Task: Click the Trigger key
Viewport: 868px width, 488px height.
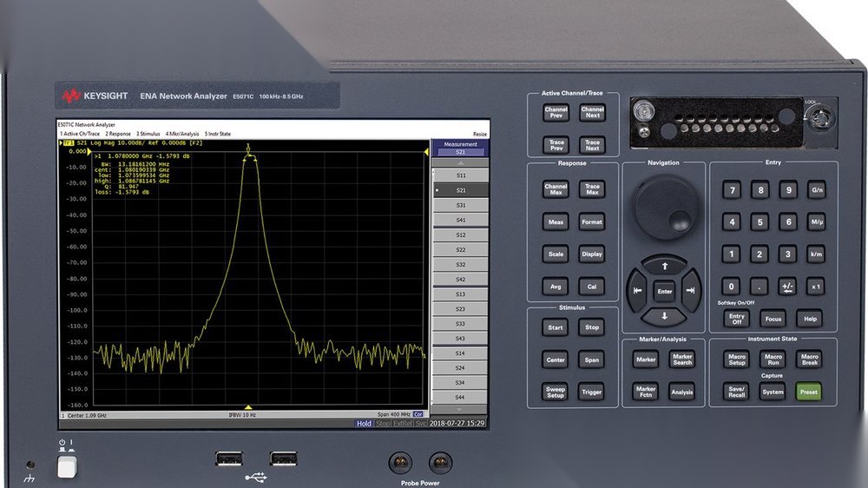Action: 592,392
